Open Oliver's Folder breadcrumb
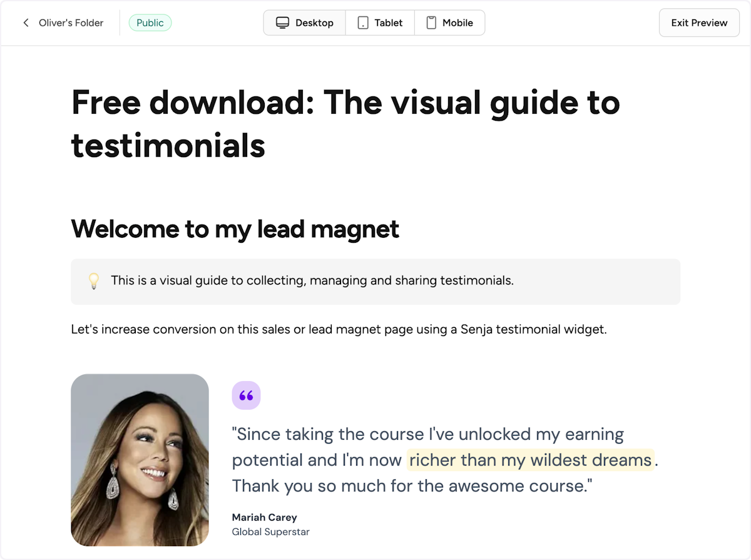 [71, 23]
